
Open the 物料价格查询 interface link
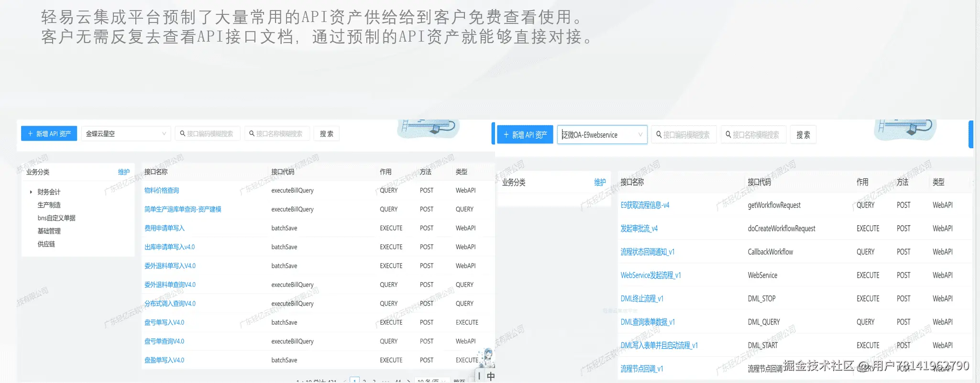(162, 190)
